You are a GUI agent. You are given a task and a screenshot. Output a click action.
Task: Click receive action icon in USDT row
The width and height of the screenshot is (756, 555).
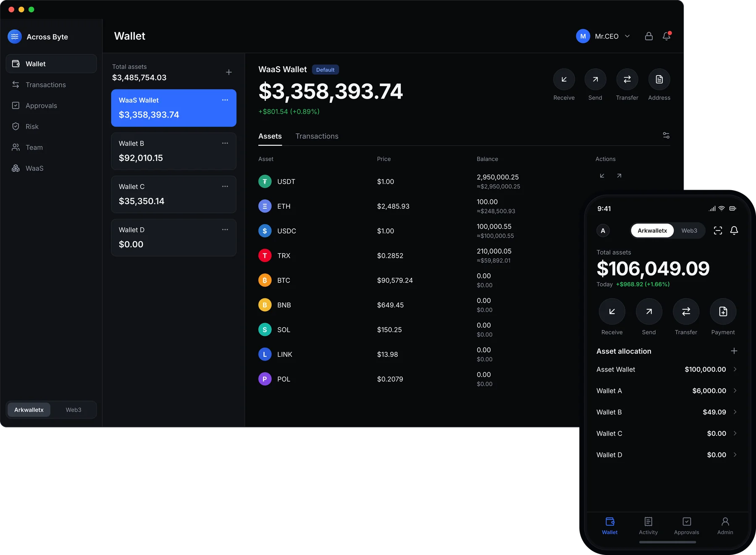602,175
